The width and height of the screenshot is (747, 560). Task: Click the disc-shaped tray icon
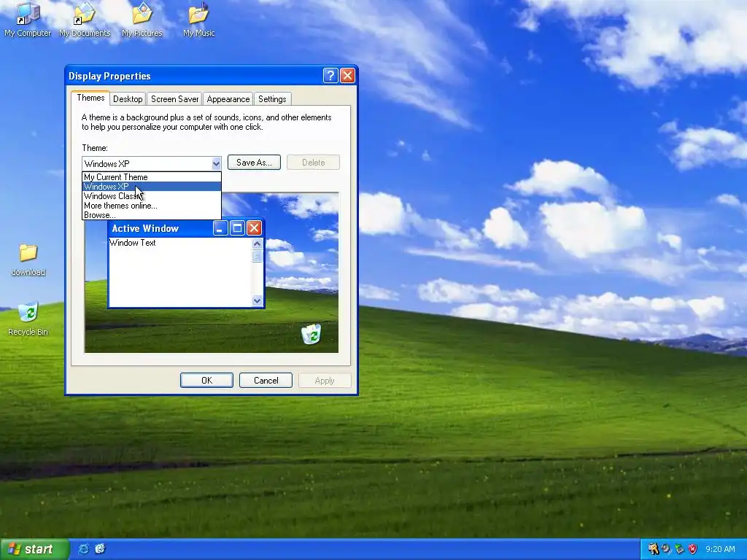666,549
